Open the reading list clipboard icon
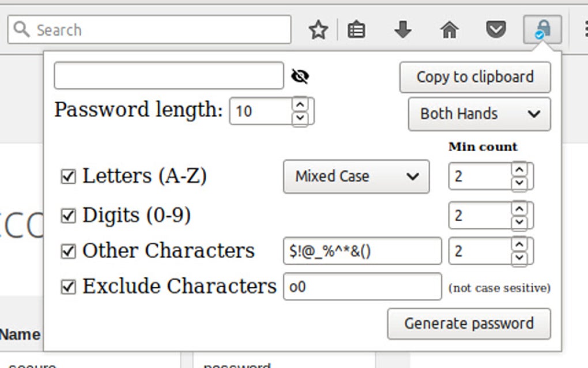 [x=356, y=29]
